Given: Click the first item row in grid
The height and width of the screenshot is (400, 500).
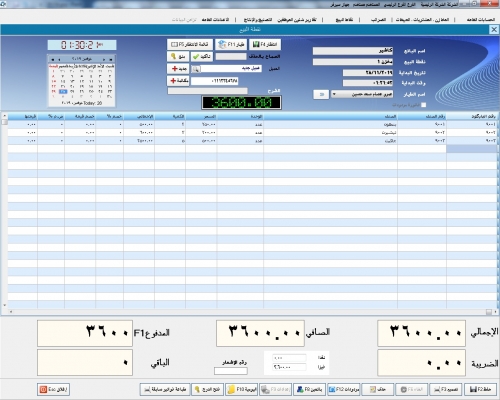Looking at the screenshot, I should pos(252,124).
